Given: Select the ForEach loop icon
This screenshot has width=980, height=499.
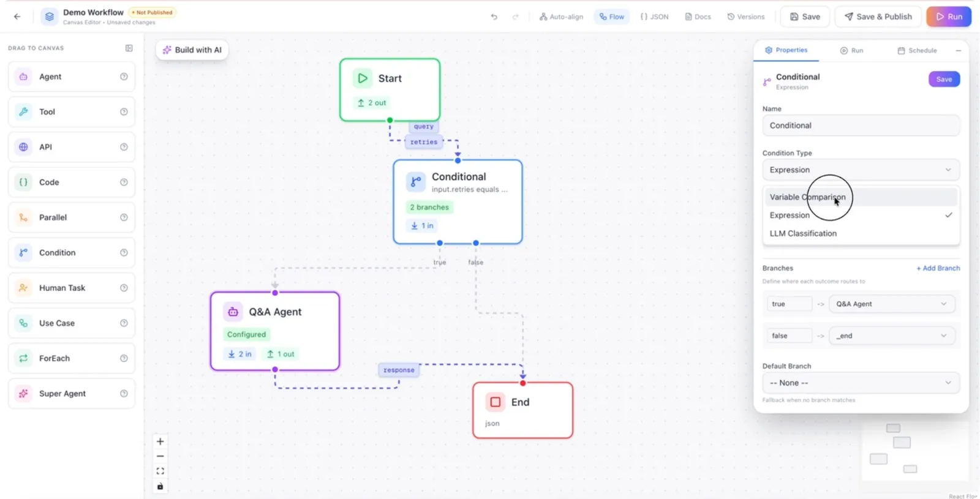Looking at the screenshot, I should tap(23, 358).
